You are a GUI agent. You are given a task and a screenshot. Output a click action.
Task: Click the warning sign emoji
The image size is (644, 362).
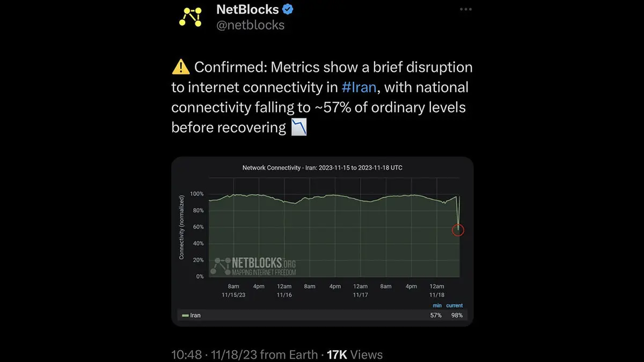pos(180,67)
